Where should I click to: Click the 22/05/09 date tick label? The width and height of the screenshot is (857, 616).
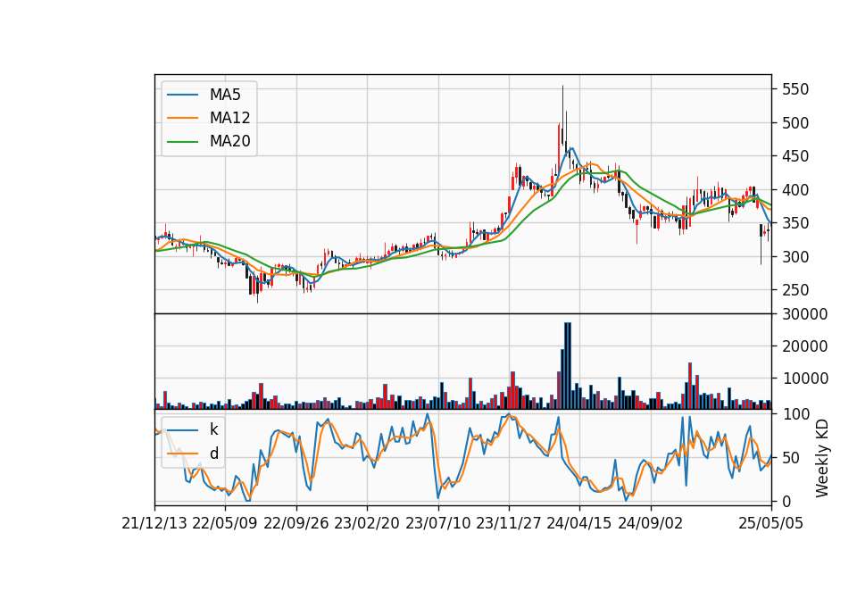pyautogui.click(x=225, y=523)
